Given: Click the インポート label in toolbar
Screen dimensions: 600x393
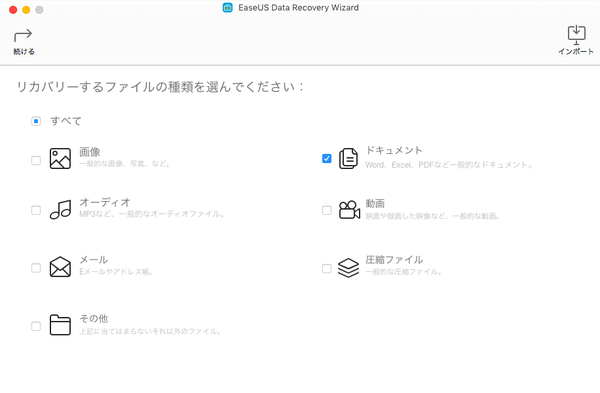Looking at the screenshot, I should click(x=576, y=52).
